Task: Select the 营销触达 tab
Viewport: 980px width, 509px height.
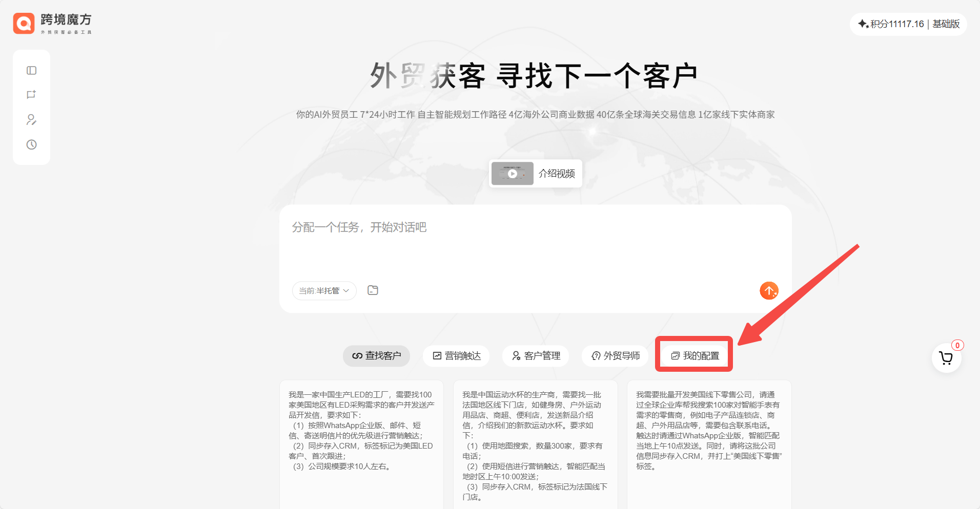Action: tap(456, 356)
